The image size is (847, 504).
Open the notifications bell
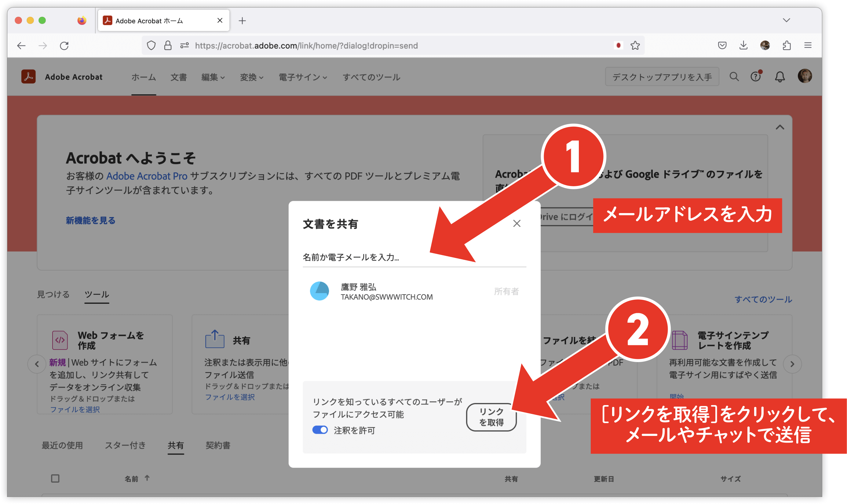(780, 77)
